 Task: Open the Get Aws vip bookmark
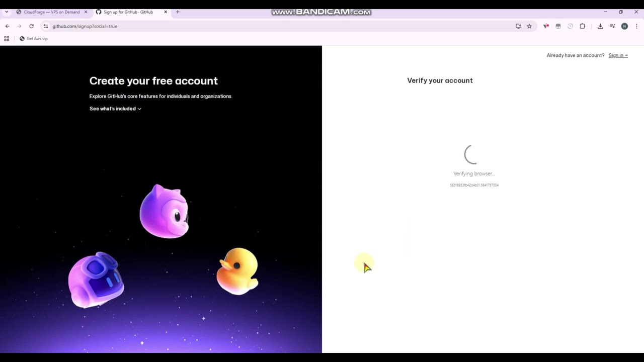tap(33, 39)
